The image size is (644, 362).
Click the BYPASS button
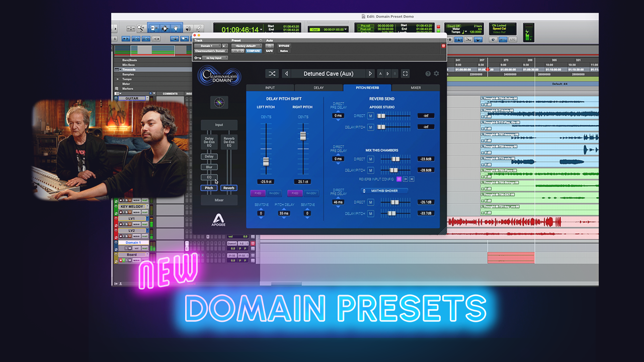pos(284,46)
